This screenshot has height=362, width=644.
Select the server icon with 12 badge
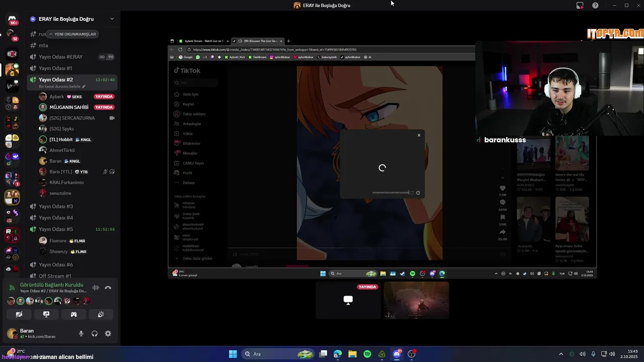[x=12, y=36]
